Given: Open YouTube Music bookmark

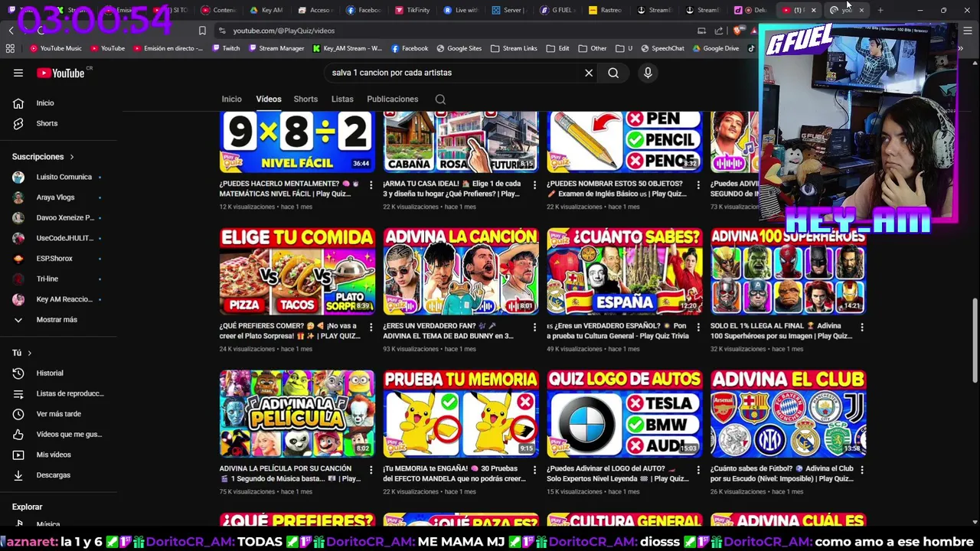Looking at the screenshot, I should pyautogui.click(x=56, y=48).
